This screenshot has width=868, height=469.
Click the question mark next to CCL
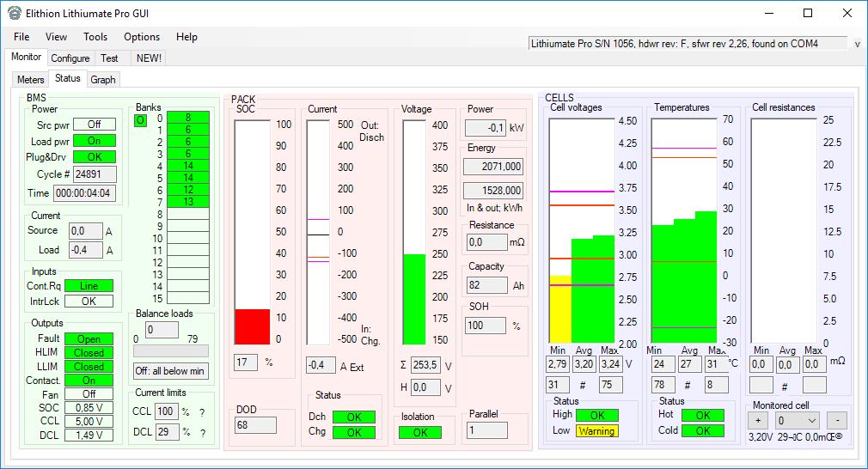click(202, 411)
